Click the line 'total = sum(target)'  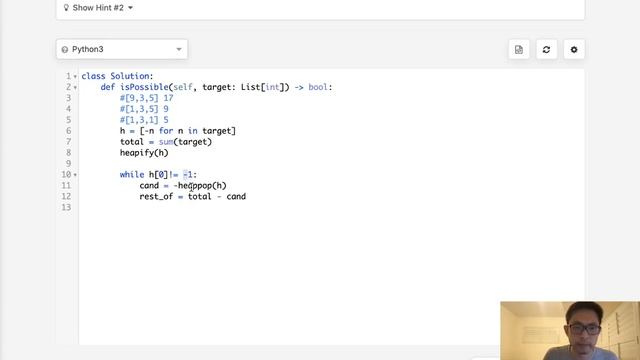tap(166, 142)
